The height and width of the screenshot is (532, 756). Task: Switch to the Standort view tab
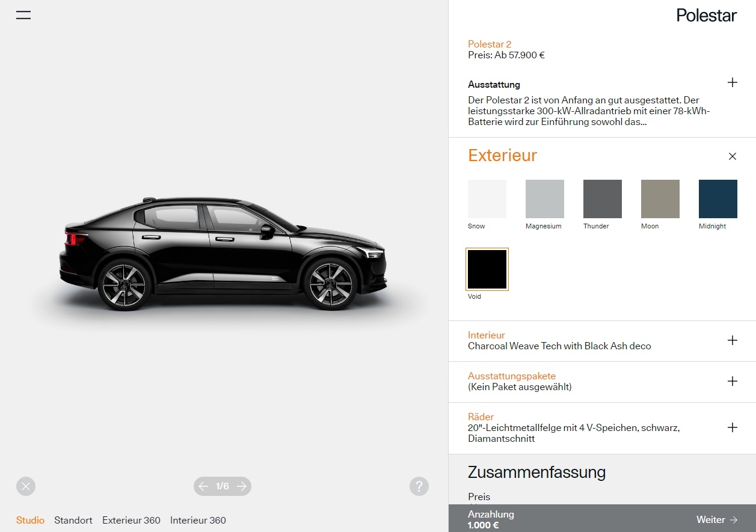tap(73, 521)
